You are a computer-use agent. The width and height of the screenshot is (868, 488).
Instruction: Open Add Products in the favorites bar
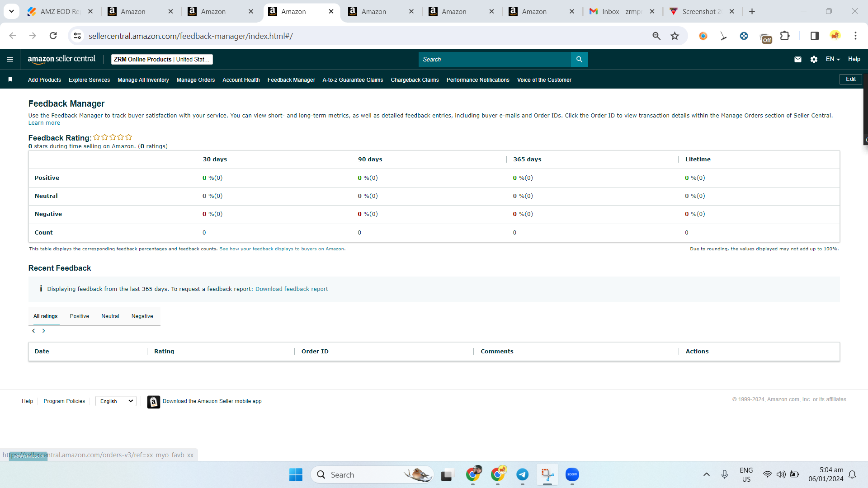coord(44,80)
